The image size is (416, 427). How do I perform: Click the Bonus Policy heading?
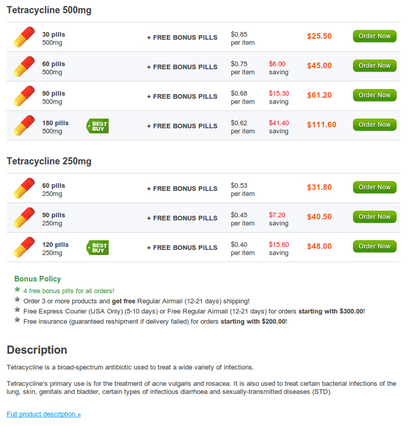tap(38, 279)
